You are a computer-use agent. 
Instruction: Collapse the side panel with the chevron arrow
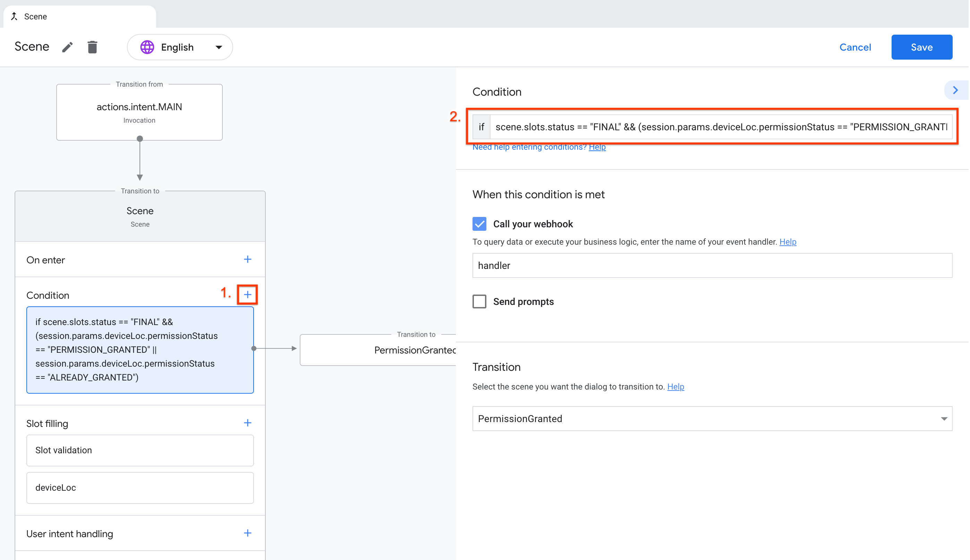(x=955, y=90)
